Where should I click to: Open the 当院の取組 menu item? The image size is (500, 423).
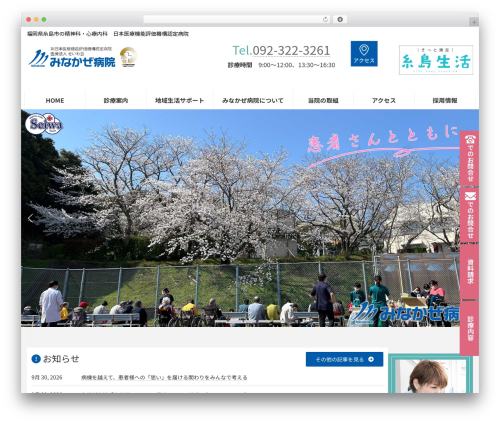(x=323, y=100)
